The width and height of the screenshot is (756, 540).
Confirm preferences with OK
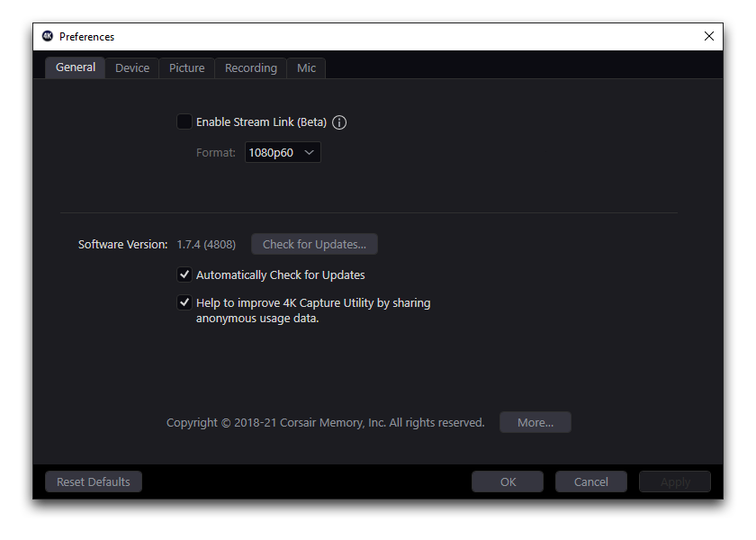pyautogui.click(x=507, y=481)
